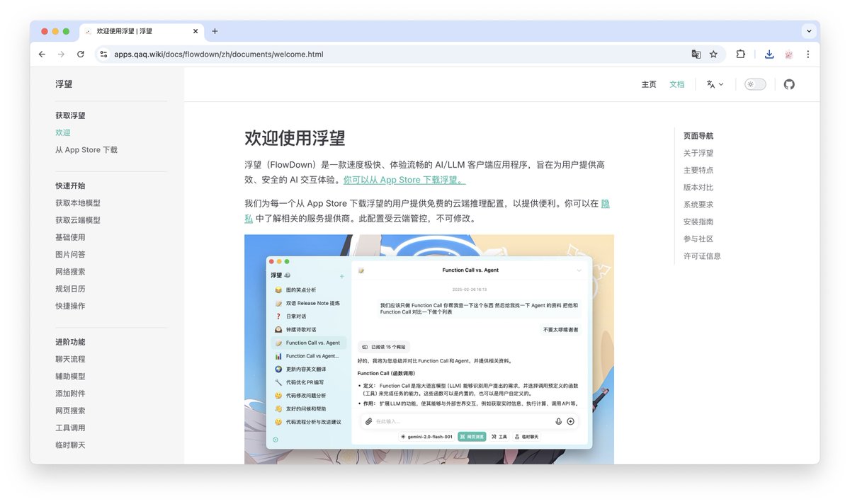
Task: Jump to 安装指南 section
Action: coord(698,222)
